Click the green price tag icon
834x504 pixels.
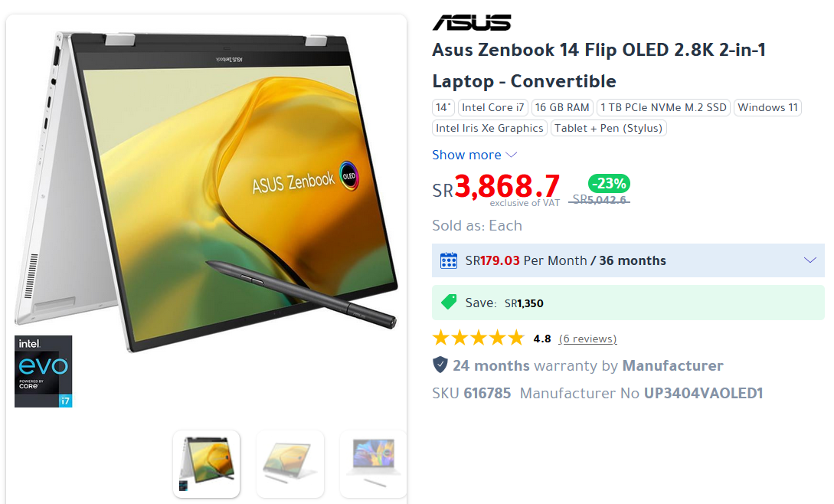(x=449, y=303)
